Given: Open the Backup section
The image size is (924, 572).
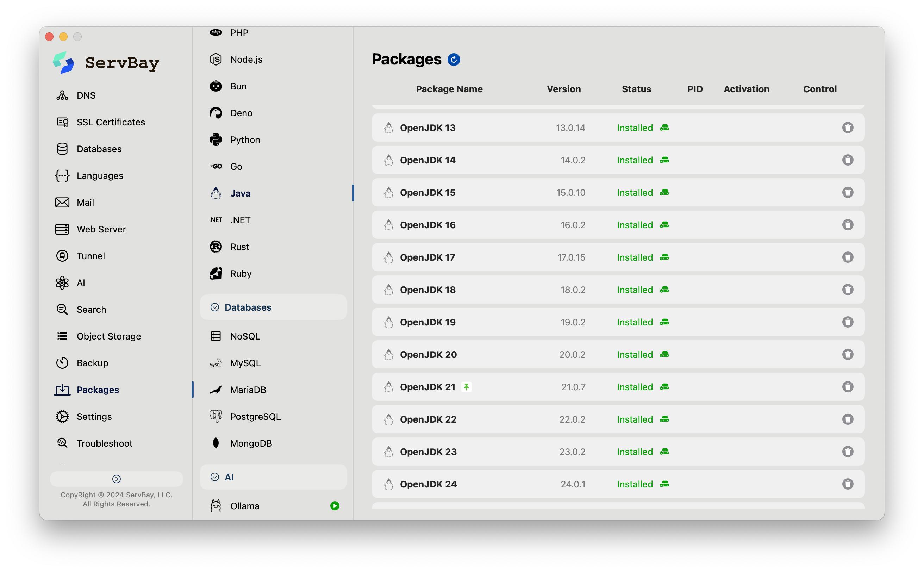Looking at the screenshot, I should click(x=82, y=363).
